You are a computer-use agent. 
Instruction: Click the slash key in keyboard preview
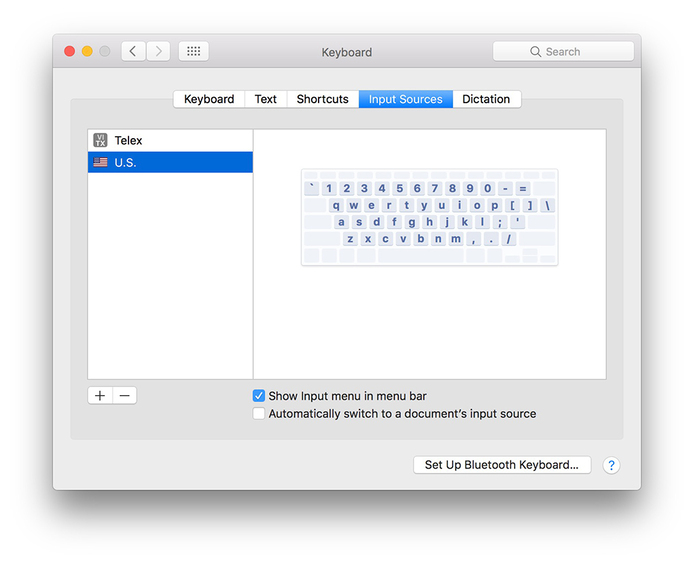coord(508,239)
